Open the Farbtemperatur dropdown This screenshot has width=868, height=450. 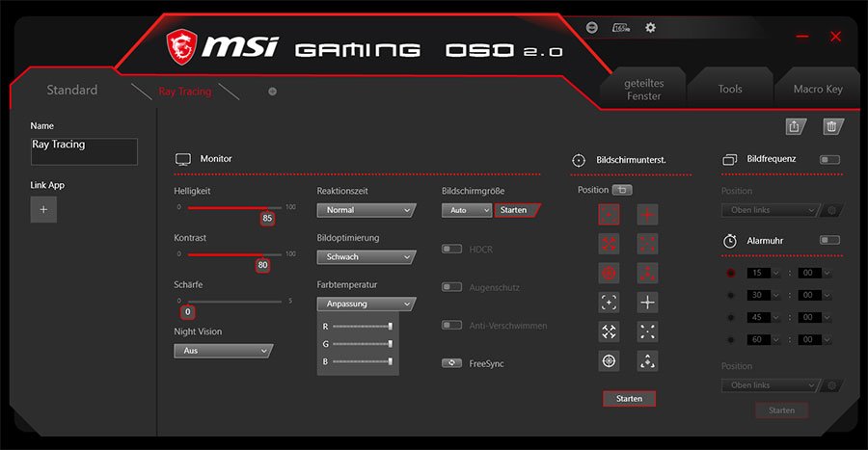click(366, 304)
